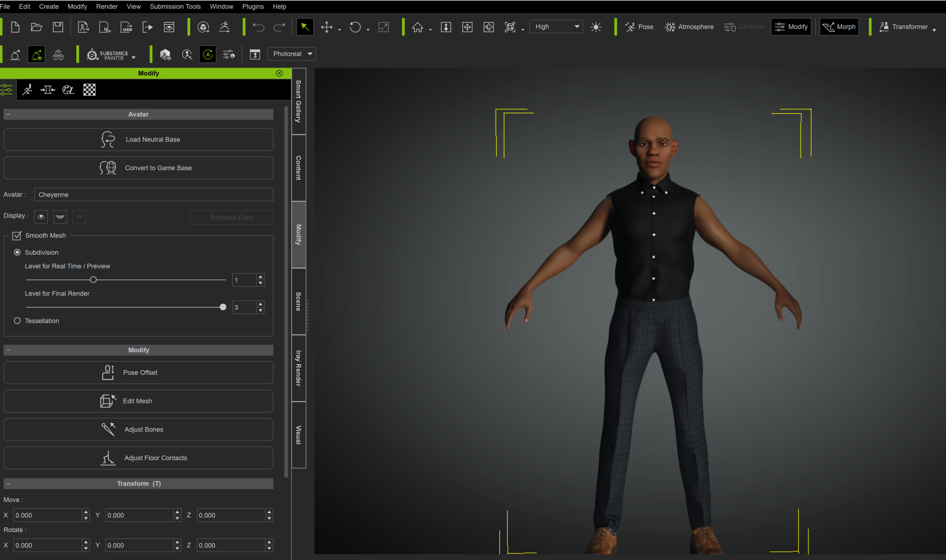Click the sun lighting icon
946x560 pixels.
pyautogui.click(x=596, y=27)
